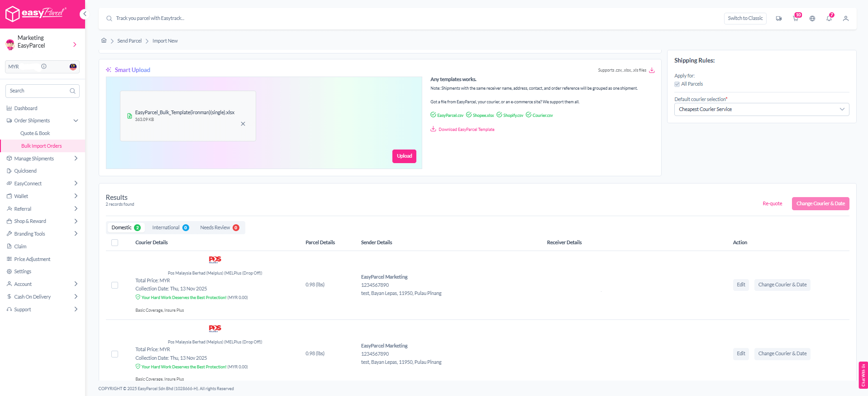The image size is (868, 396).
Task: Click the notifications bell icon
Action: 829,19
